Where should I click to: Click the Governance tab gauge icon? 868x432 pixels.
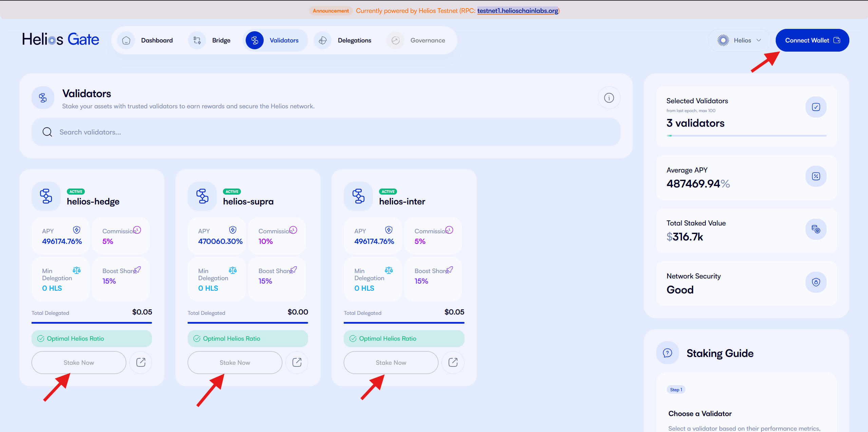[395, 40]
